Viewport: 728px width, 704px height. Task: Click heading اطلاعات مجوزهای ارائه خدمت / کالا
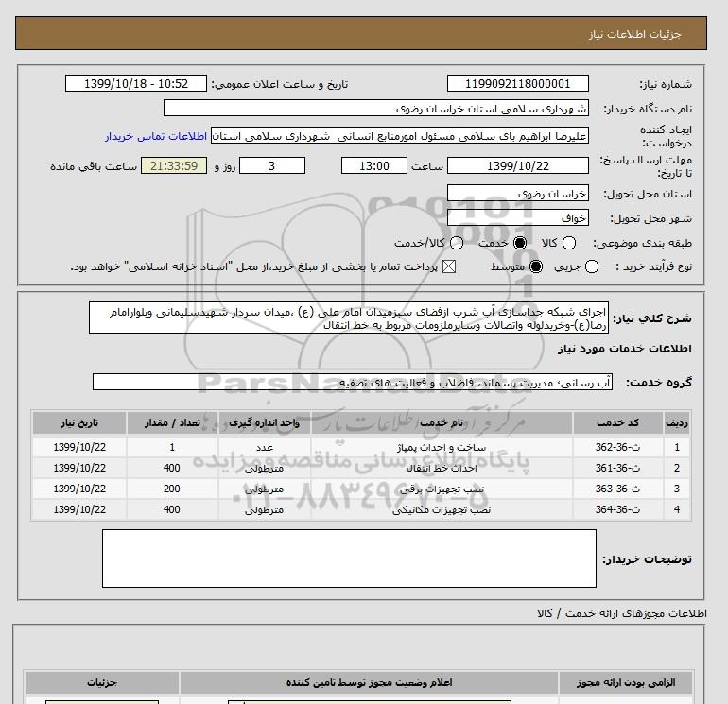[622, 613]
